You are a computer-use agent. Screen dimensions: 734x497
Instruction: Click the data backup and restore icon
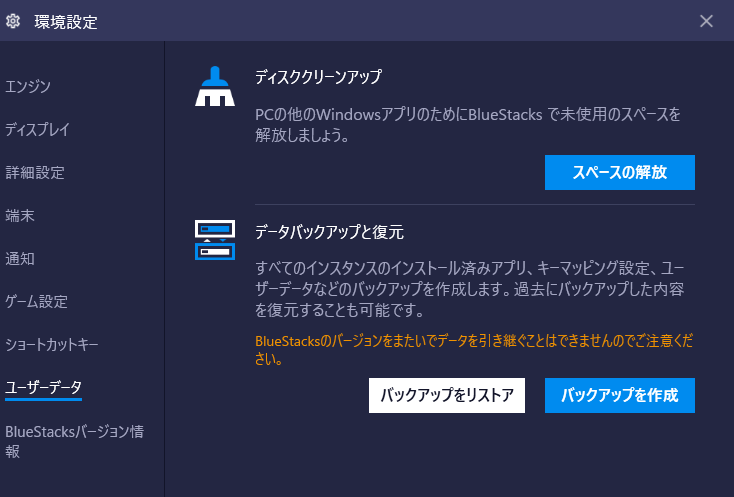point(215,240)
